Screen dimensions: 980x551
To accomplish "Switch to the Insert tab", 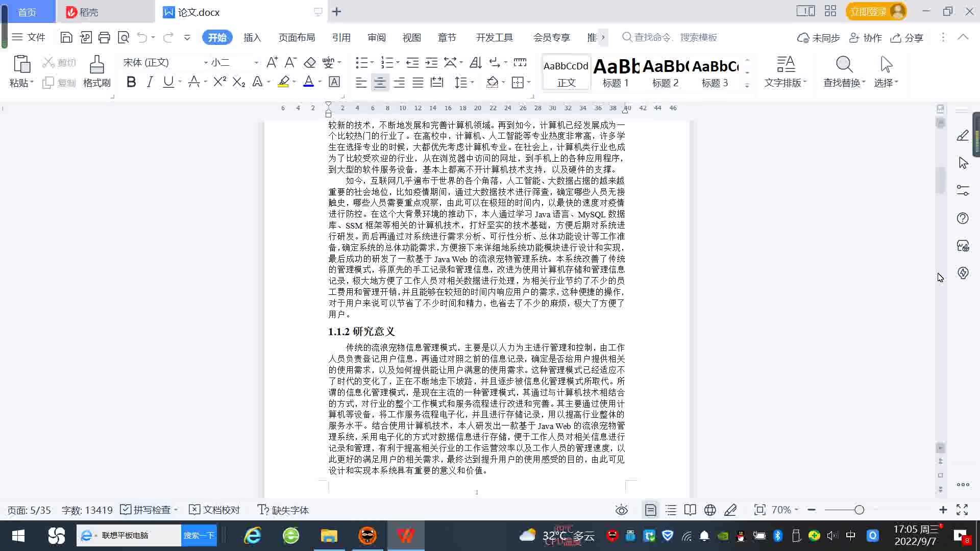I will [x=252, y=37].
